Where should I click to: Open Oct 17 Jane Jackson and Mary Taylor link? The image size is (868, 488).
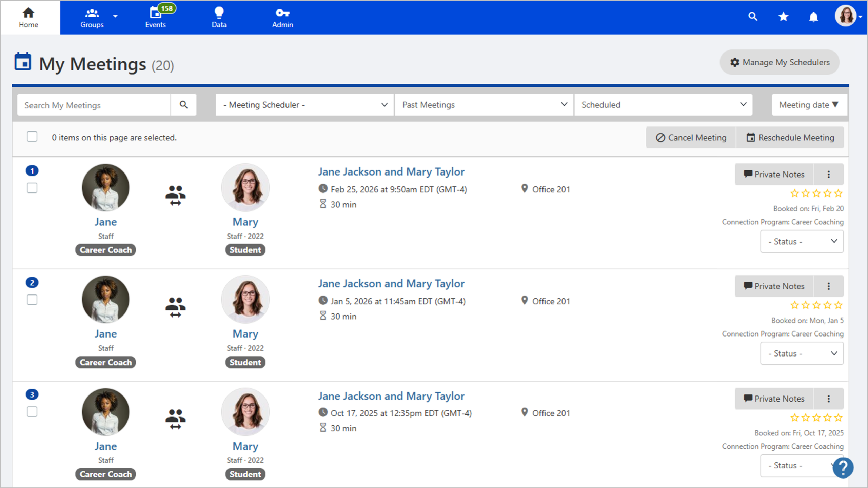(391, 396)
